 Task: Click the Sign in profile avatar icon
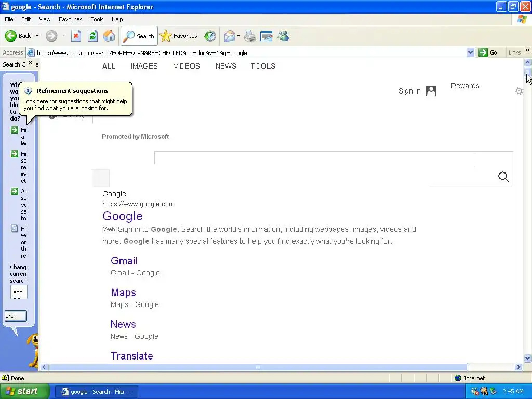point(431,91)
